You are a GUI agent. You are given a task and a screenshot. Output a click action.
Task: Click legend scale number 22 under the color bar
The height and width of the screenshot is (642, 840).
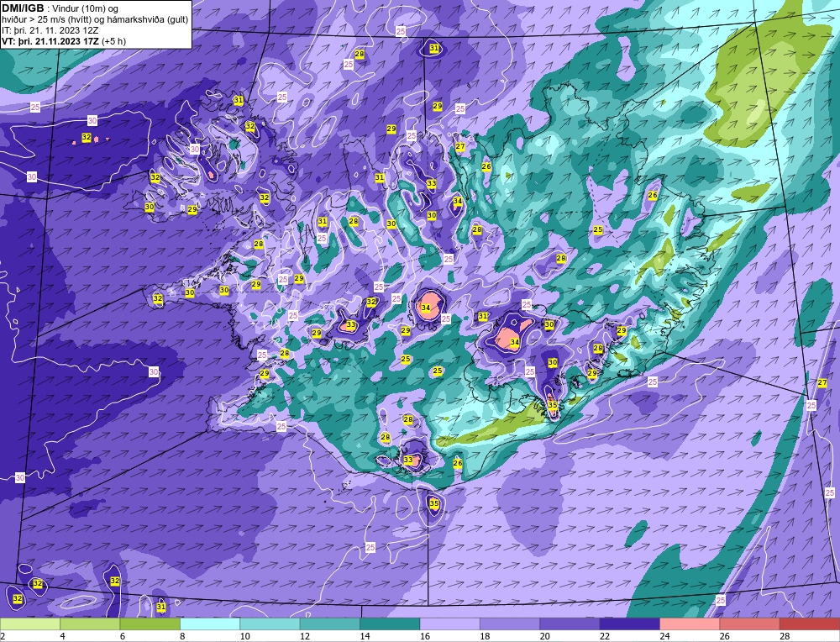[x=604, y=636]
